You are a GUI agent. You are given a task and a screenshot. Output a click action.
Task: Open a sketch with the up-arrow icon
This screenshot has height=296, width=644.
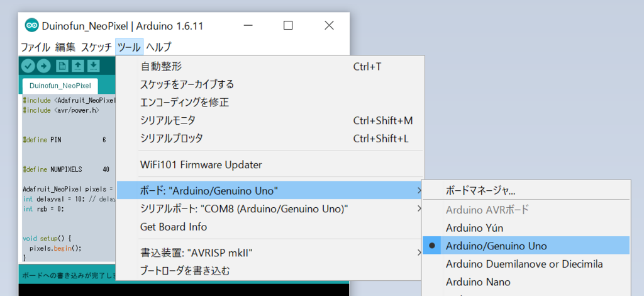click(x=78, y=65)
